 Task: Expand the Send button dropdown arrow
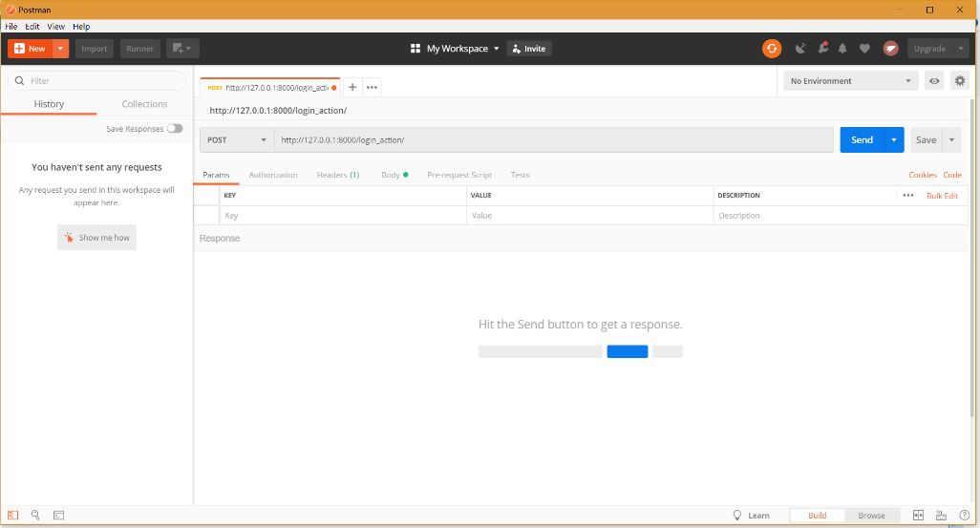pyautogui.click(x=894, y=140)
